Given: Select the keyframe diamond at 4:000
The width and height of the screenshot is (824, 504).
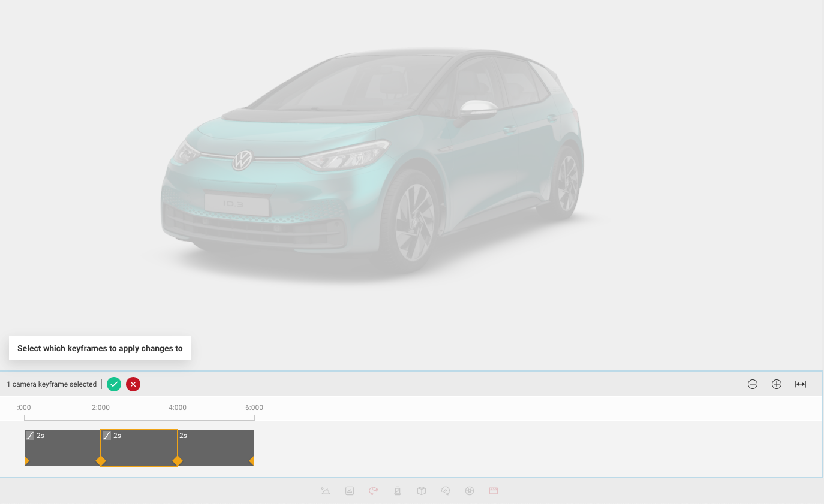Looking at the screenshot, I should [178, 461].
